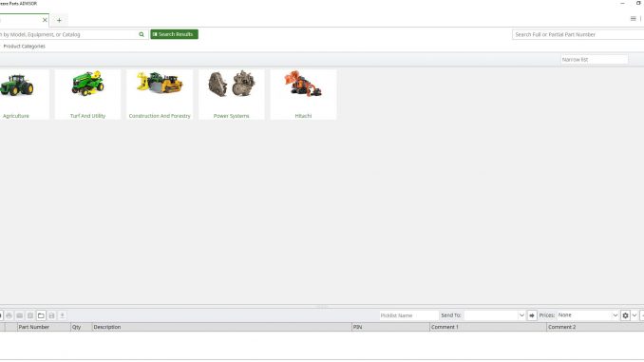Open the hamburger menu at top right
644x362 pixels.
tap(633, 18)
